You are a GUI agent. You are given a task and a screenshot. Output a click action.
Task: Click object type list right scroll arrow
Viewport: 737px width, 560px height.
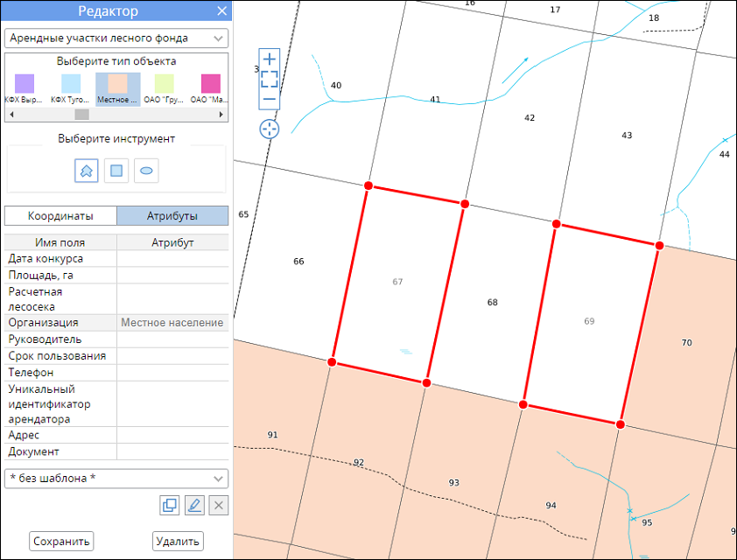click(221, 114)
